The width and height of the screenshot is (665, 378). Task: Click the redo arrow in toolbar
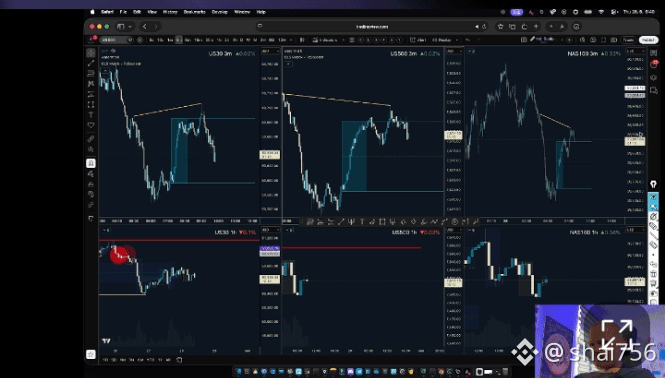[478, 39]
